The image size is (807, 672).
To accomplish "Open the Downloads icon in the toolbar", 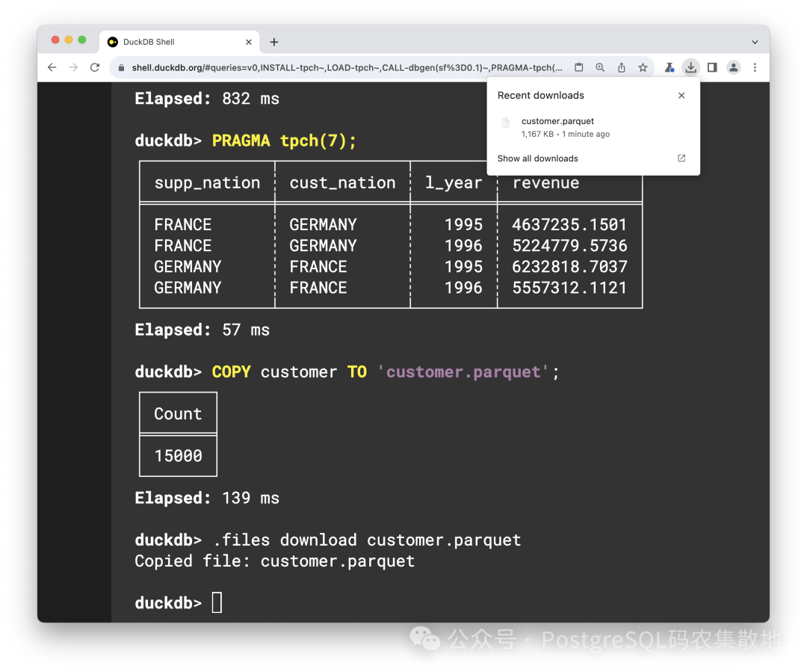I will coord(690,67).
